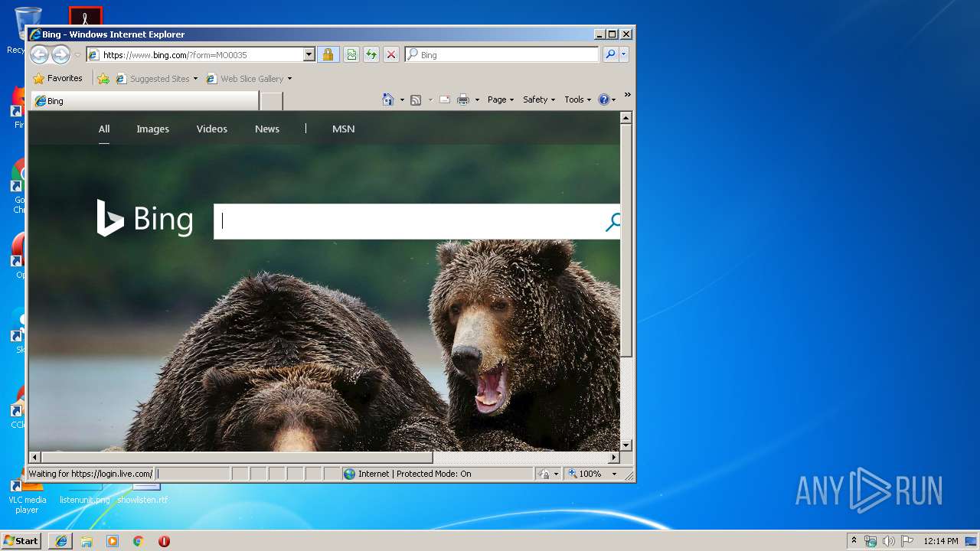Click the 100% zoom level button
Screen dimensions: 980x551
point(585,474)
